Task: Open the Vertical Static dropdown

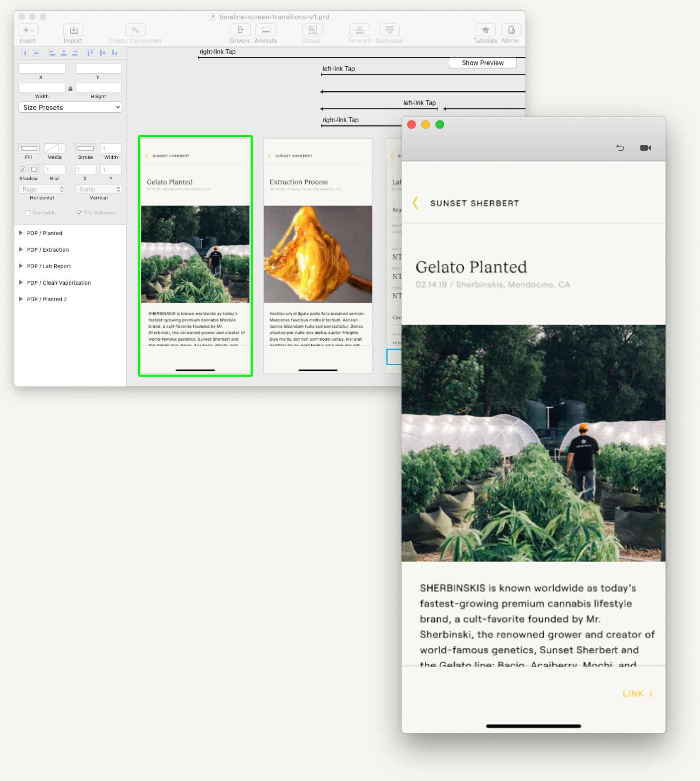Action: pyautogui.click(x=99, y=189)
